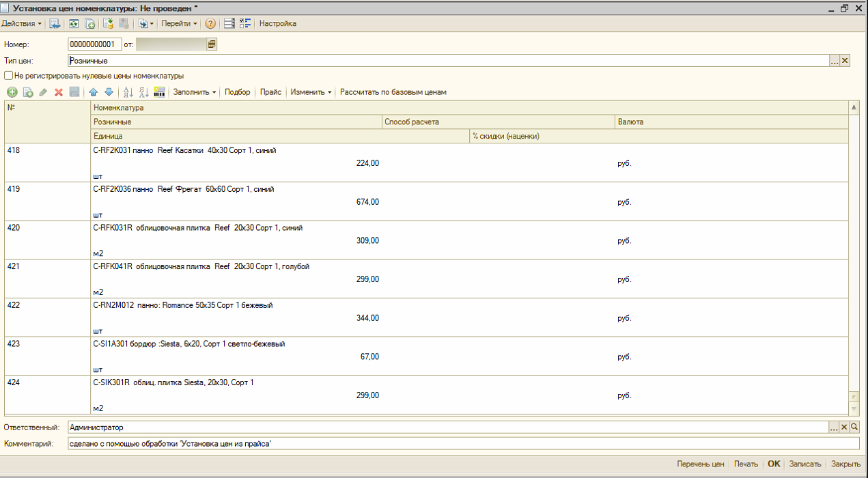This screenshot has width=868, height=478.
Task: Open the Действия menu
Action: [22, 24]
